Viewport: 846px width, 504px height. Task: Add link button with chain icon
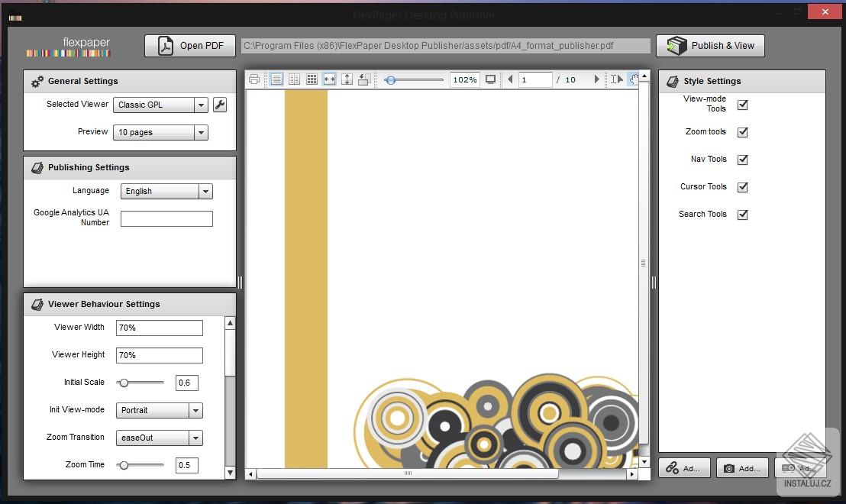pyautogui.click(x=683, y=468)
